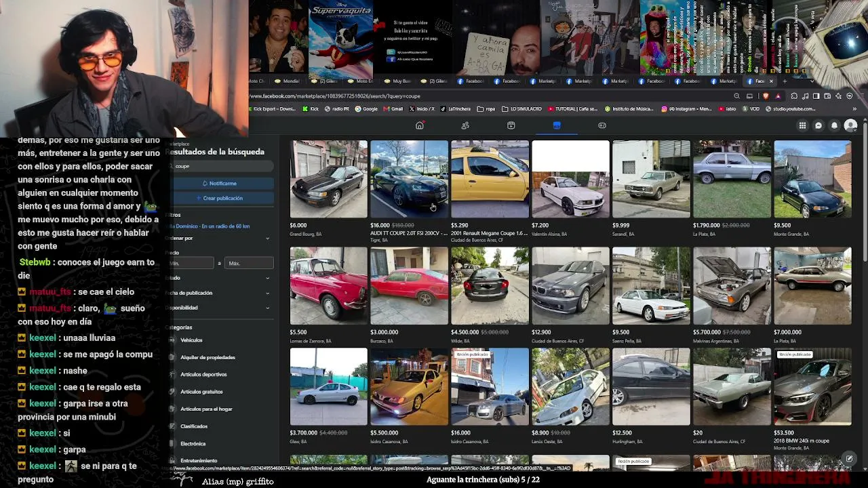Screen dimensions: 868x488
Task: Open the $7.200 Valentín Alsina listing photo
Action: click(570, 179)
